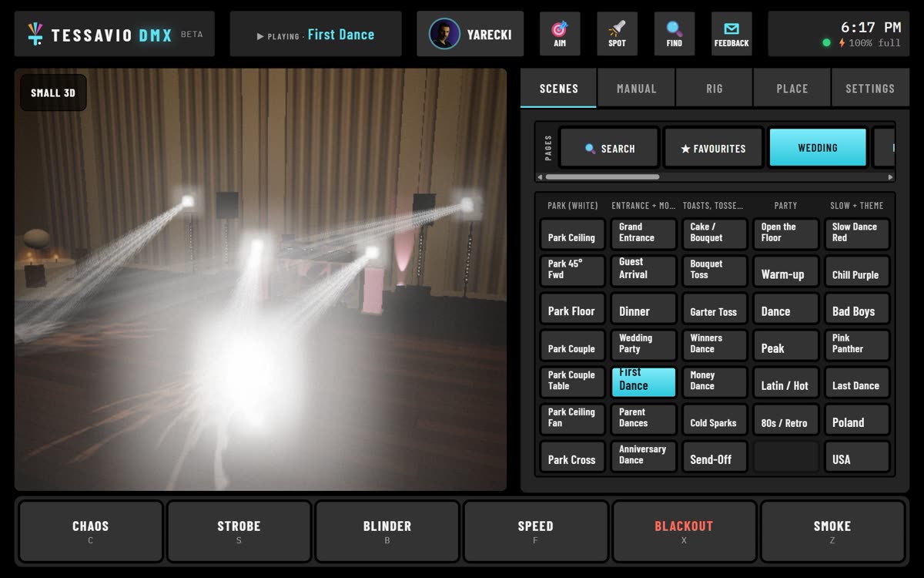Switch to the RIG tab
The image size is (924, 578).
(715, 88)
